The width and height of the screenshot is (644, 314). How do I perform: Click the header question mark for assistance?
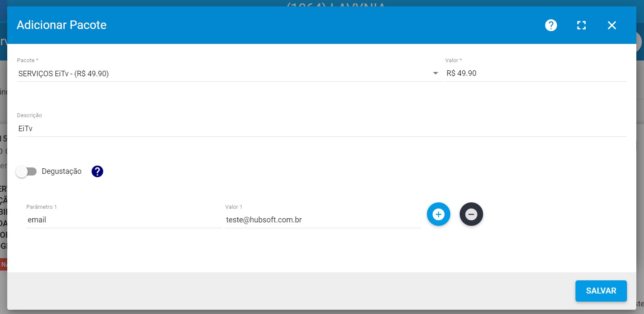550,25
